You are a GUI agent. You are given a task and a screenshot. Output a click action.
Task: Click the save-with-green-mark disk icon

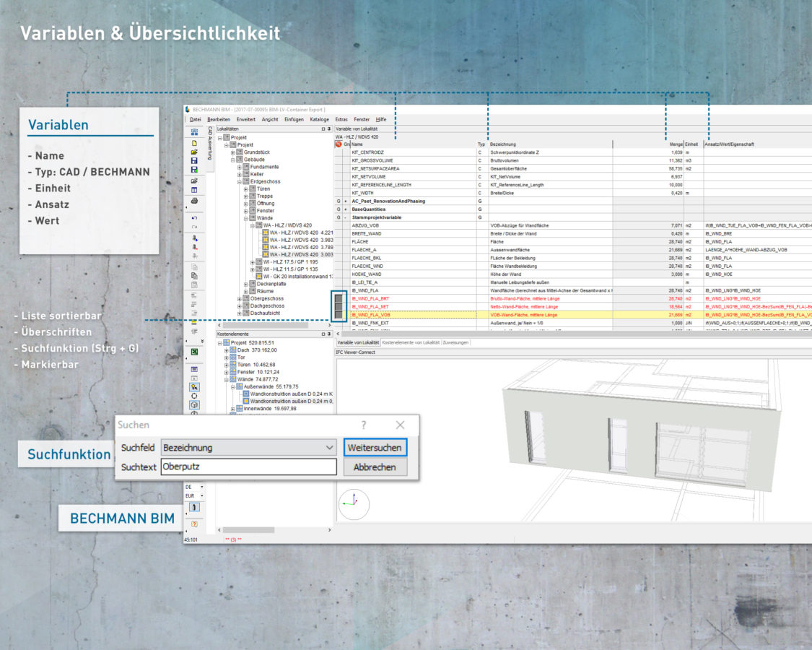click(x=194, y=170)
